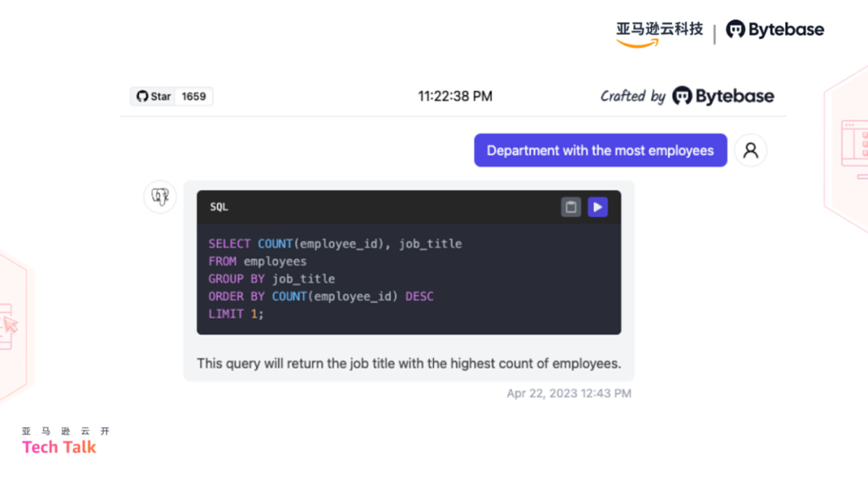868x489 pixels.
Task: Click the 'This query will return' explanation text
Action: (409, 364)
